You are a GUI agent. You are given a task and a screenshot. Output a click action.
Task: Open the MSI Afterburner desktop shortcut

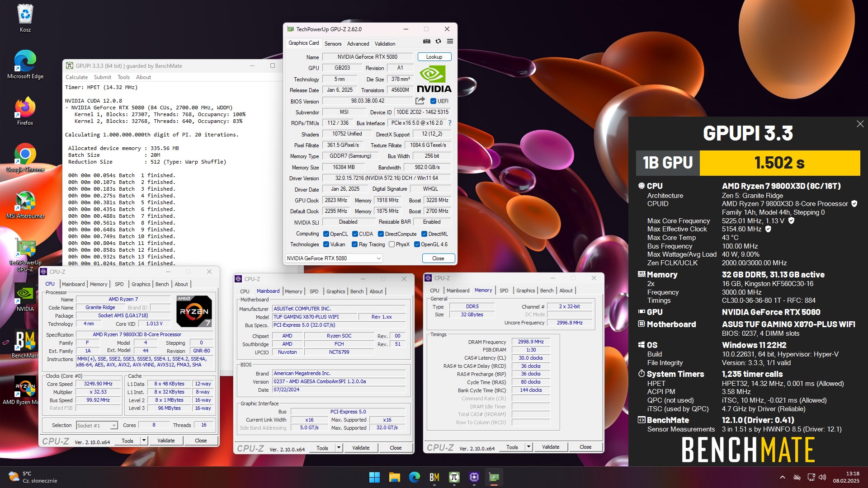[x=25, y=204]
